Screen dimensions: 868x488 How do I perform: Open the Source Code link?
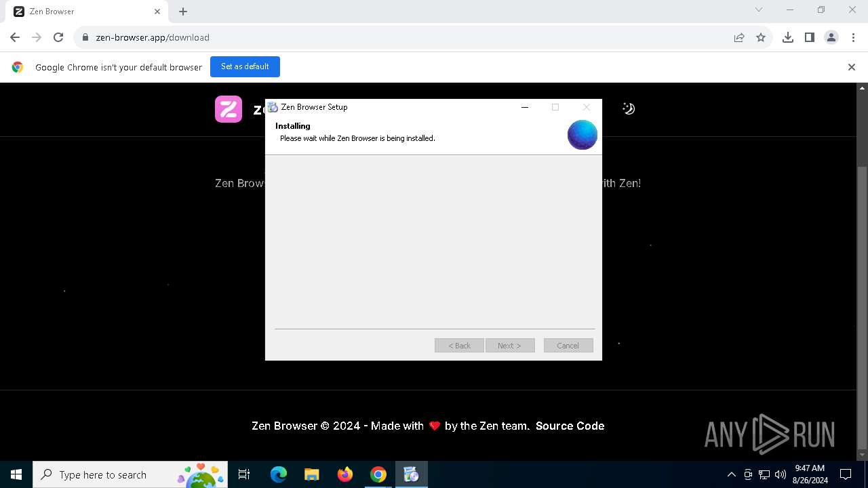click(x=570, y=426)
